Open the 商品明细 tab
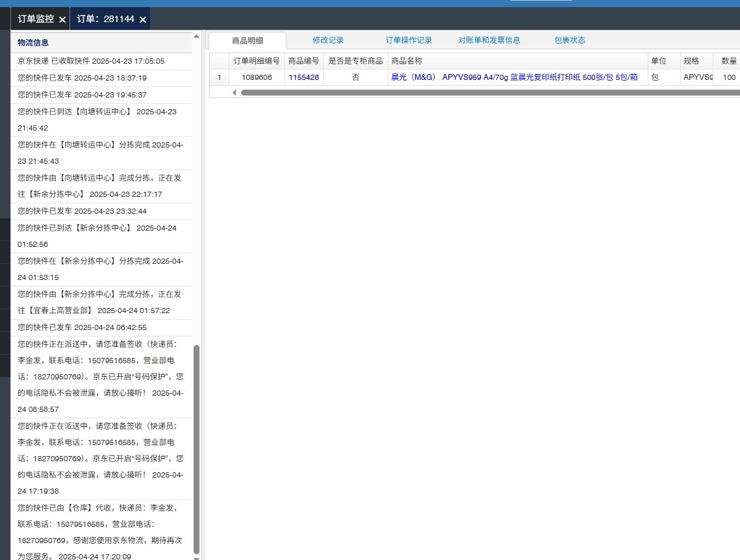The width and height of the screenshot is (740, 560). (x=248, y=40)
